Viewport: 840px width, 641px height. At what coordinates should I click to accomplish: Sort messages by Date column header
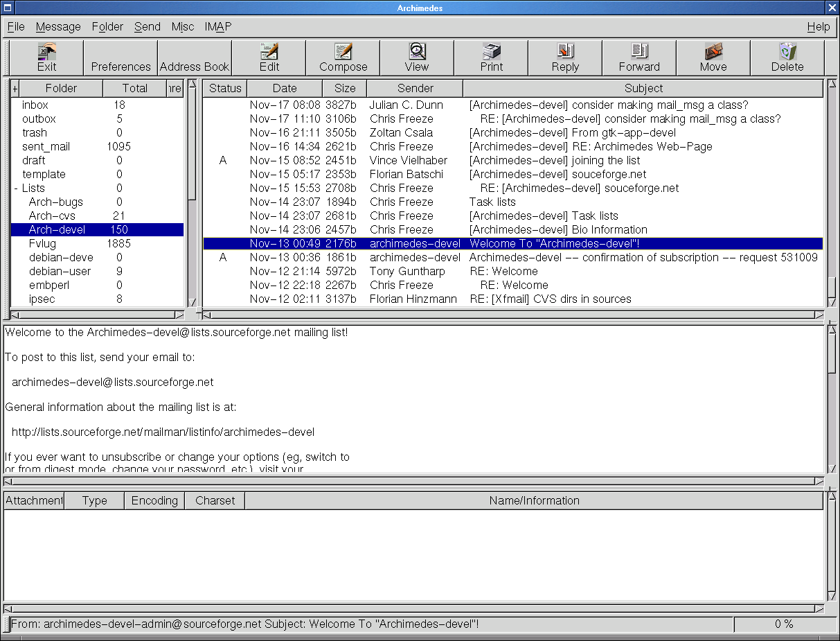(285, 89)
